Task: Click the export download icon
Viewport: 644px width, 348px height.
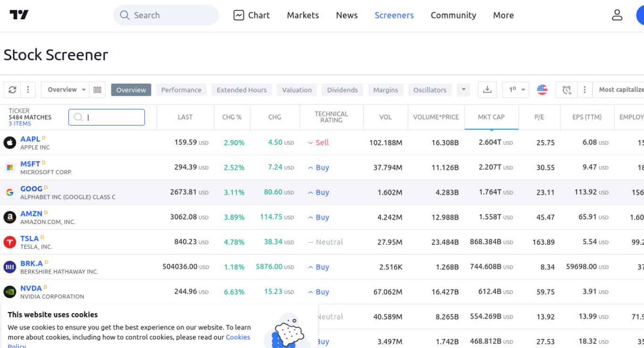Action: tap(487, 90)
